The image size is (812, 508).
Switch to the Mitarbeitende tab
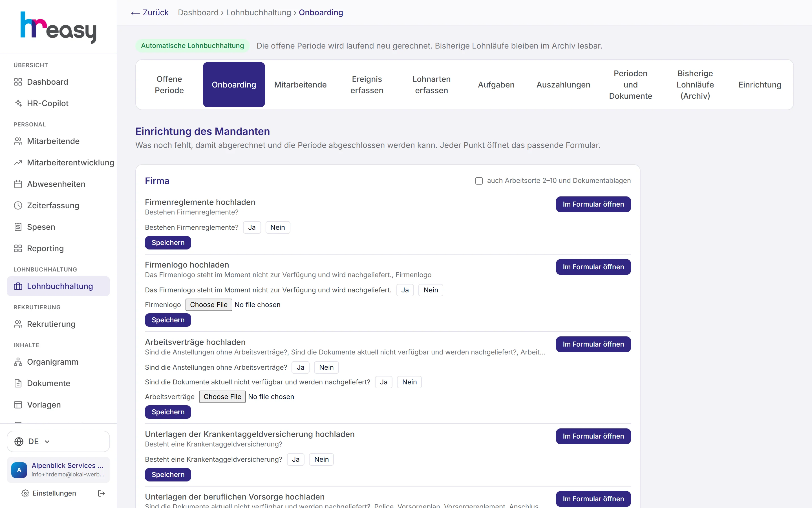coord(300,85)
